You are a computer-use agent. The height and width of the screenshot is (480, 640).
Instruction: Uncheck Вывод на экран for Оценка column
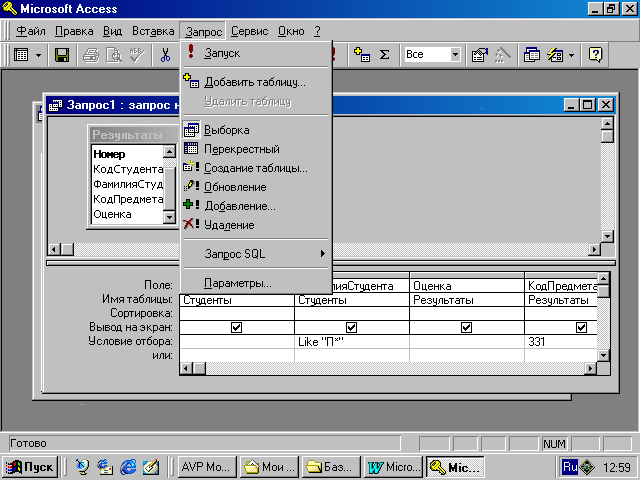pyautogui.click(x=467, y=327)
